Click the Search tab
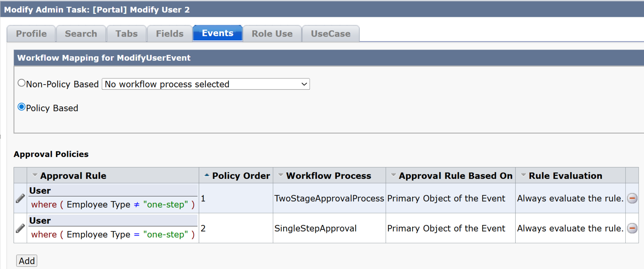 coord(81,33)
